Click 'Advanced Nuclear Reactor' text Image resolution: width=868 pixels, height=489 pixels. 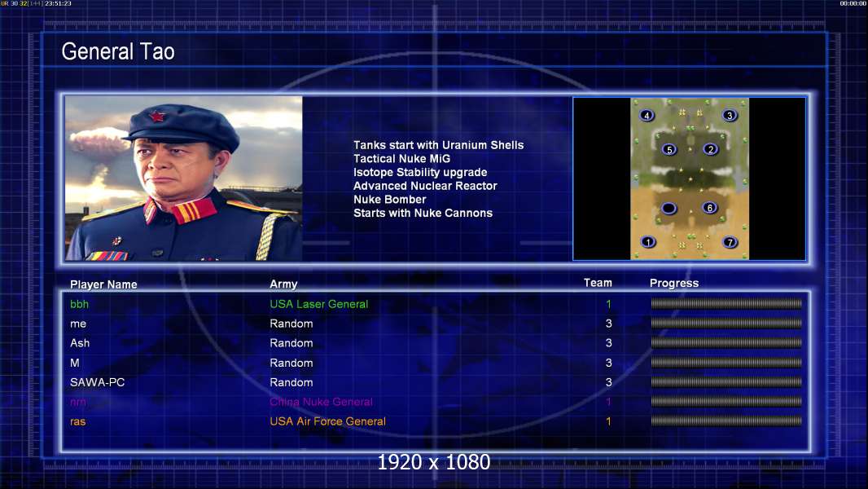425,186
